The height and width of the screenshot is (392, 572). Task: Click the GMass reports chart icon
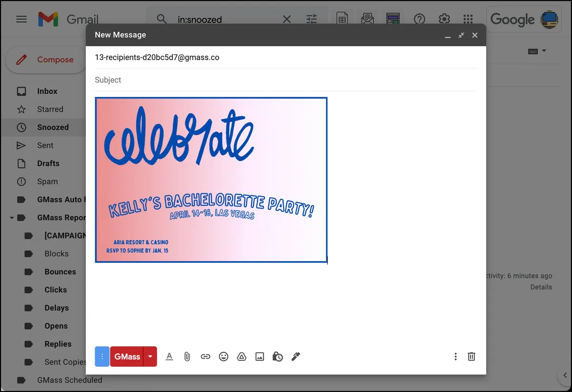coord(393,19)
